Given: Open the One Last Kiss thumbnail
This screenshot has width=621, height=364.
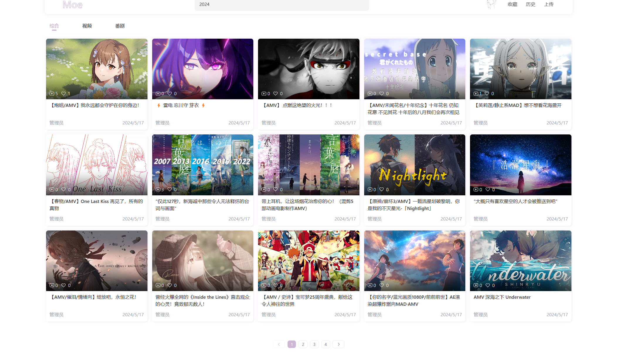Looking at the screenshot, I should click(x=97, y=165).
